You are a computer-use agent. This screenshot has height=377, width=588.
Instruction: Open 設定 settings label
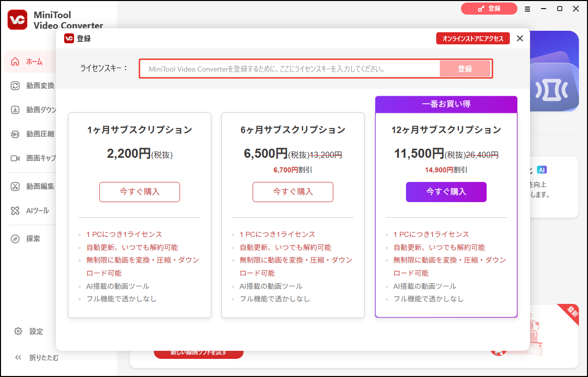pyautogui.click(x=36, y=331)
